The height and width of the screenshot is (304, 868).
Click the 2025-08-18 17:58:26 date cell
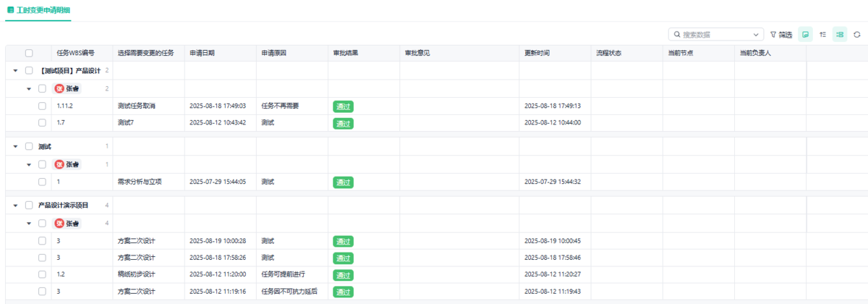[x=218, y=258]
